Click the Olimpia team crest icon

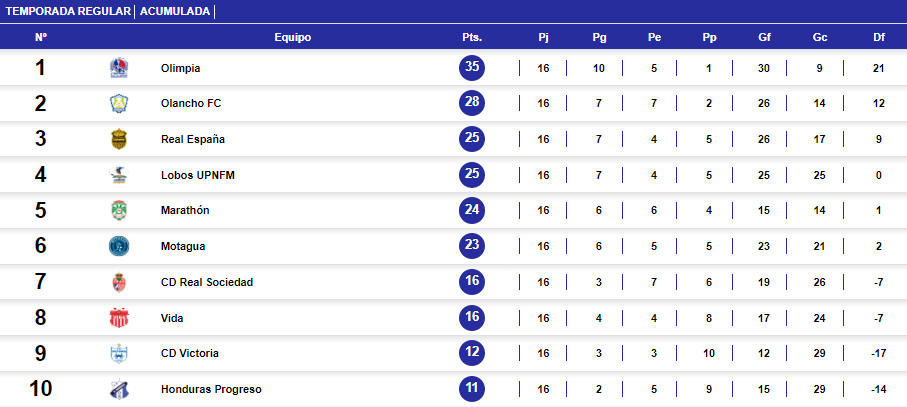(x=118, y=68)
